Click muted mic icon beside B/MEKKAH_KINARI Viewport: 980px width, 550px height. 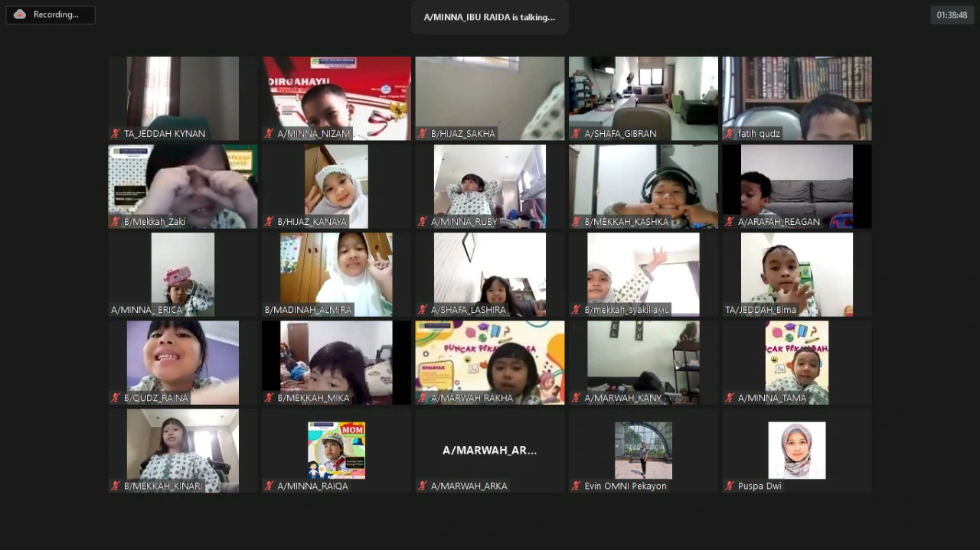(116, 486)
